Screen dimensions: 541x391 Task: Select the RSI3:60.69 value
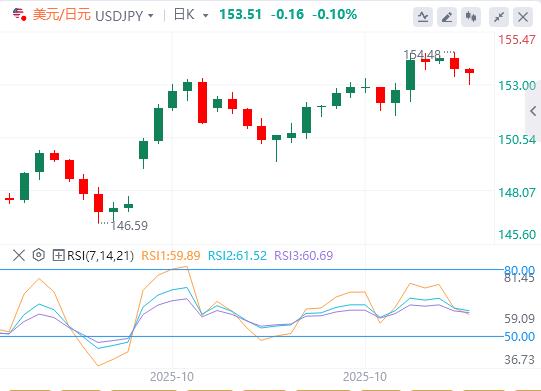click(x=304, y=256)
